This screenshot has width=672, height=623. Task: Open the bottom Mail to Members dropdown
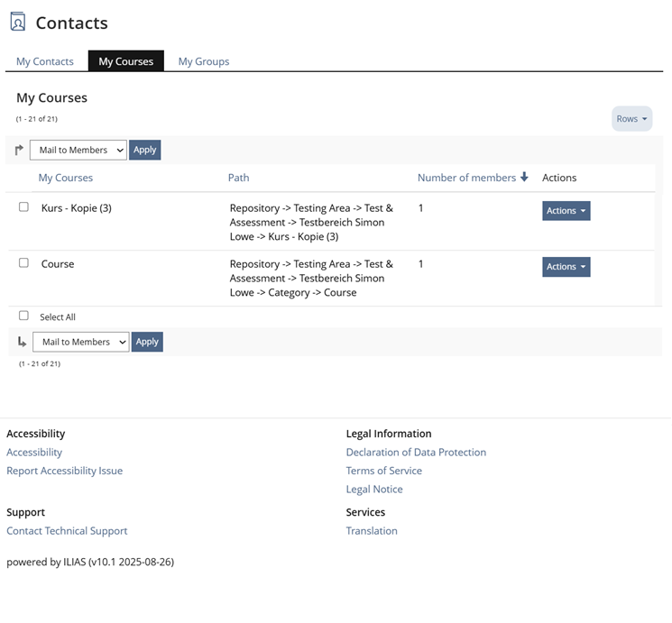point(81,342)
